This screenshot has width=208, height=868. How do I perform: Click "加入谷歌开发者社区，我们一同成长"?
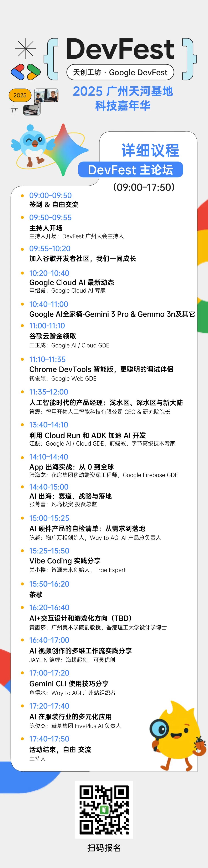click(x=83, y=258)
